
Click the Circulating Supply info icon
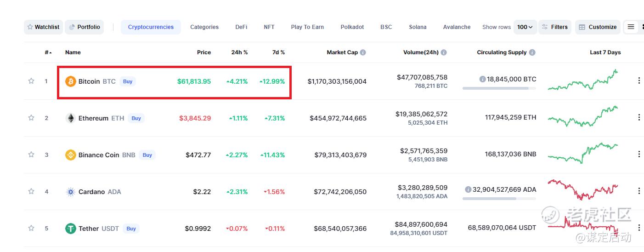[x=532, y=52]
